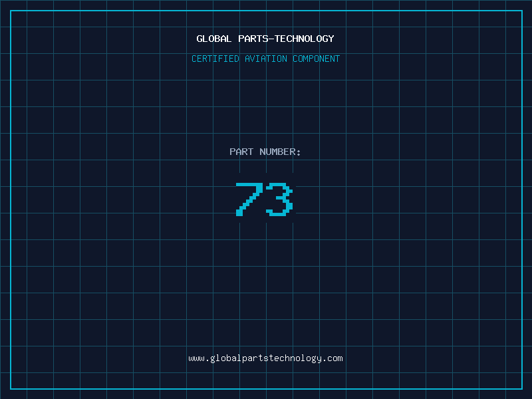Click the GLOBAL PARTS-TECHNOLOGY title
This screenshot has height=399, width=532.
265,39
